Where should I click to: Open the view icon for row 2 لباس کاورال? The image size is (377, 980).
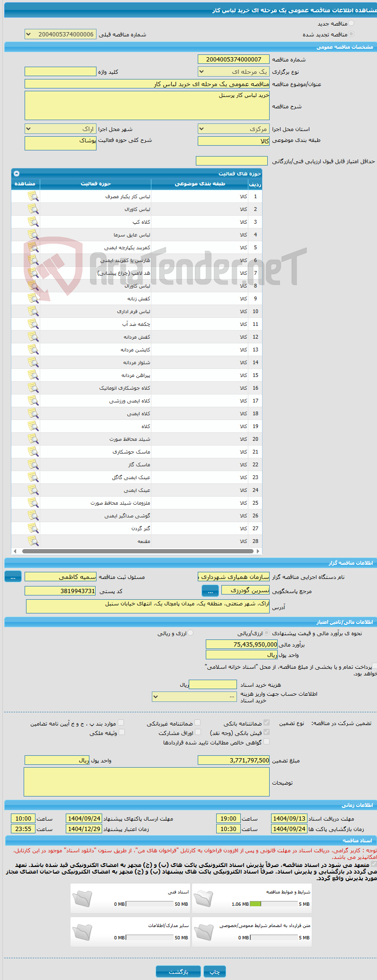(x=33, y=209)
